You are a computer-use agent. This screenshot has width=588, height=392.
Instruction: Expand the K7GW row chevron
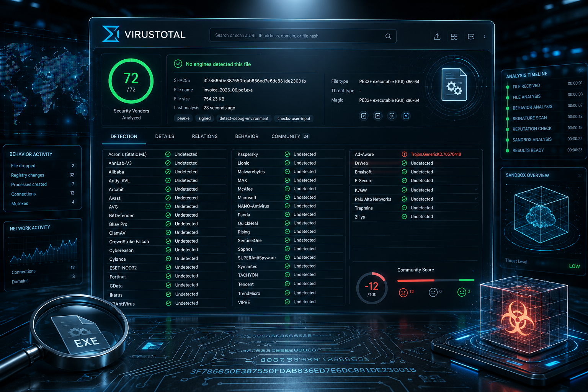point(476,189)
